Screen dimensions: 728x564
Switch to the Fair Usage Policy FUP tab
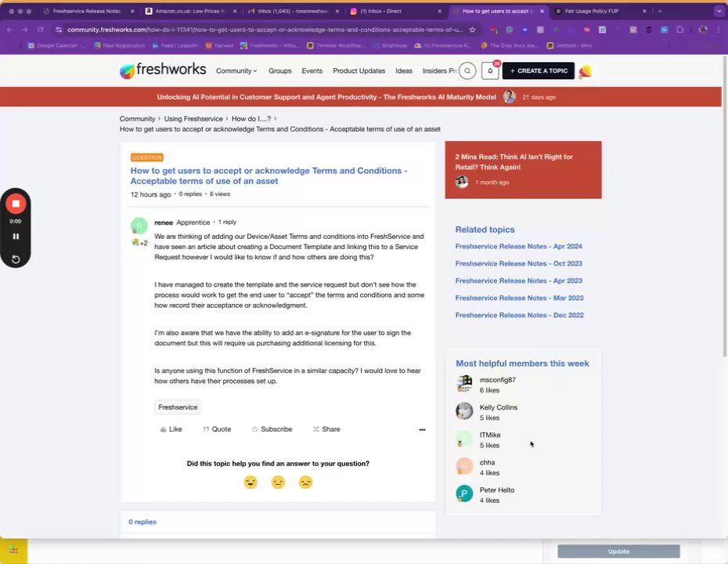coord(592,11)
